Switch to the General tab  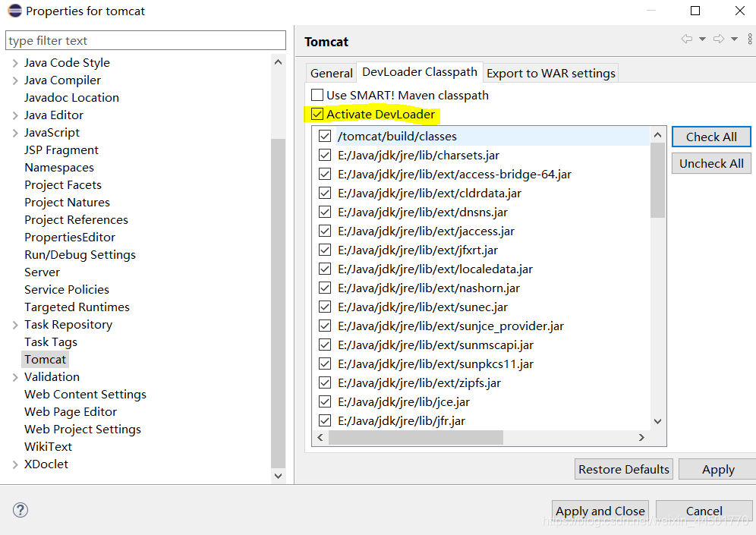tap(331, 74)
